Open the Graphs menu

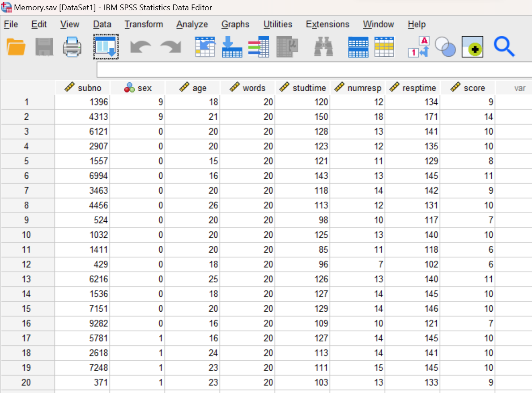[235, 25]
